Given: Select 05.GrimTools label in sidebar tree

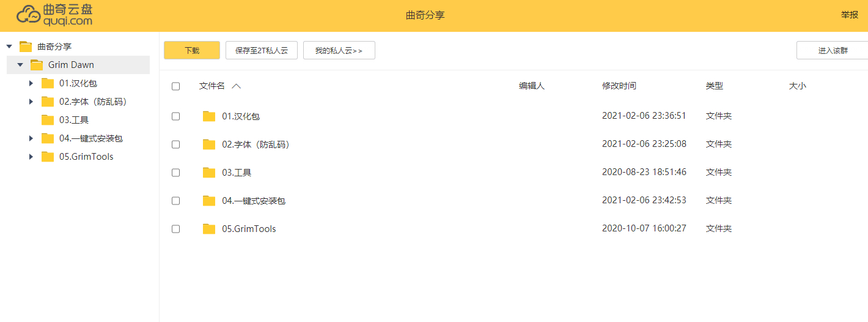Looking at the screenshot, I should point(86,157).
